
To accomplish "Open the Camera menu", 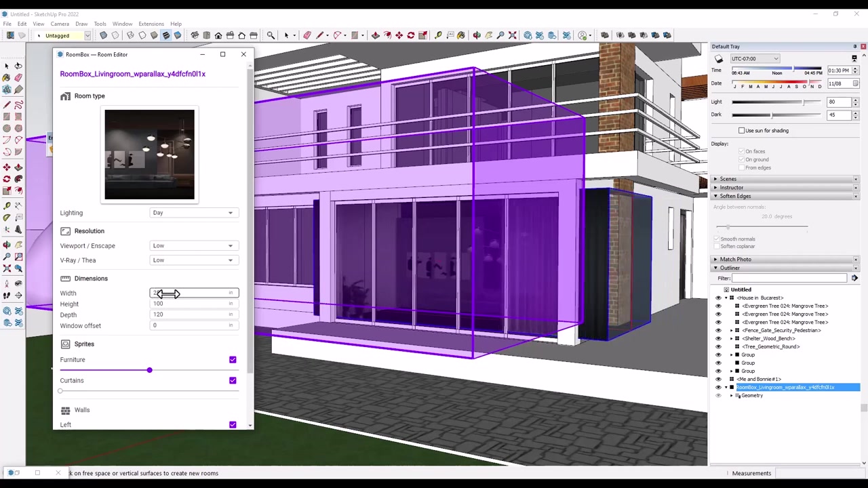I will (x=60, y=23).
